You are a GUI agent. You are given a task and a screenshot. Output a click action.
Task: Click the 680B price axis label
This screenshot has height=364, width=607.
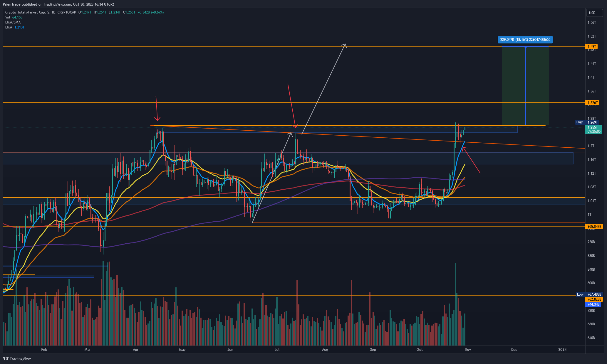[x=591, y=324]
